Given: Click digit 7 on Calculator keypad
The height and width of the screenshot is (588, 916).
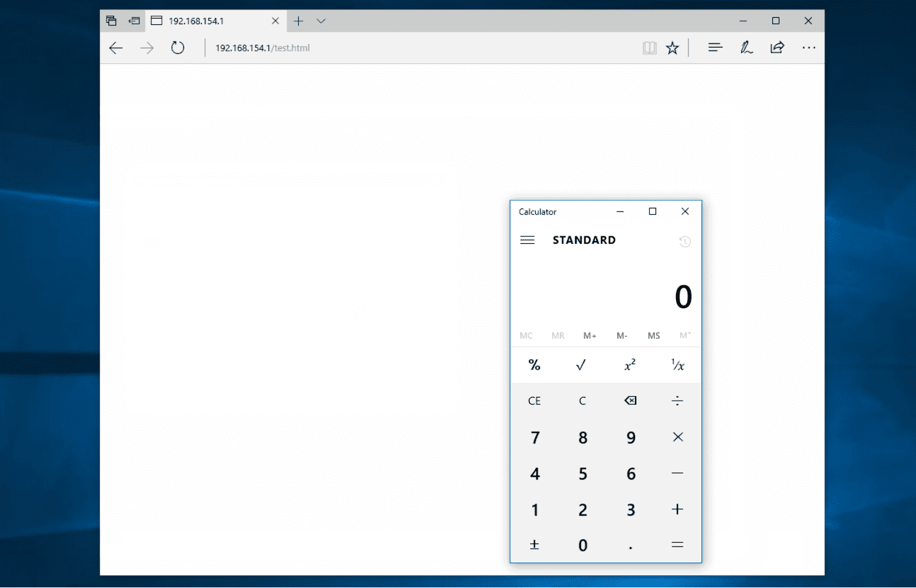Looking at the screenshot, I should point(534,437).
